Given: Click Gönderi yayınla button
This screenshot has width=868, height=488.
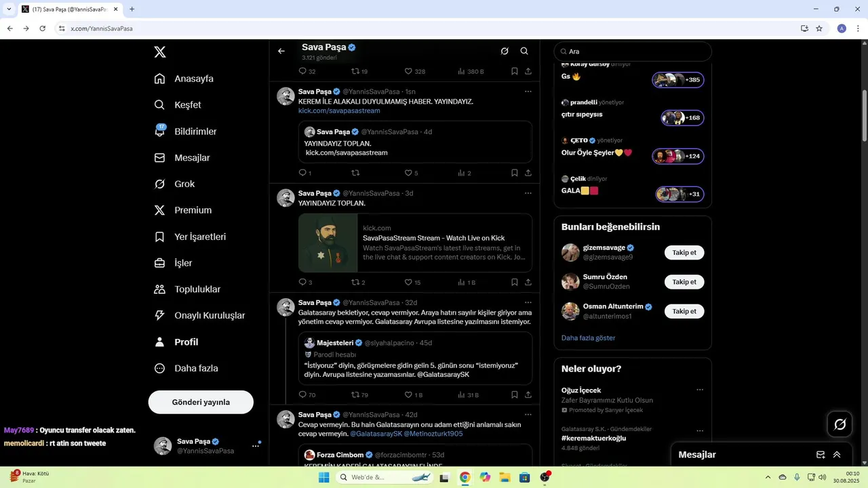Looking at the screenshot, I should click(x=201, y=402).
